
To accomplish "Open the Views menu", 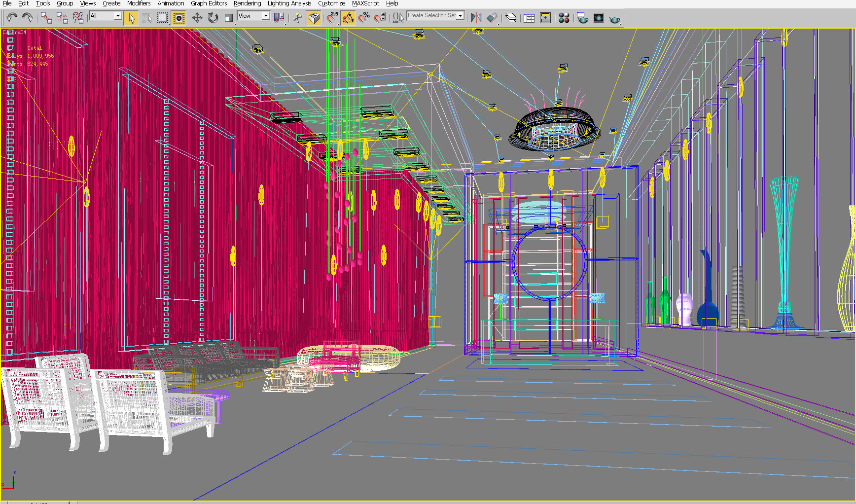I will [x=88, y=3].
